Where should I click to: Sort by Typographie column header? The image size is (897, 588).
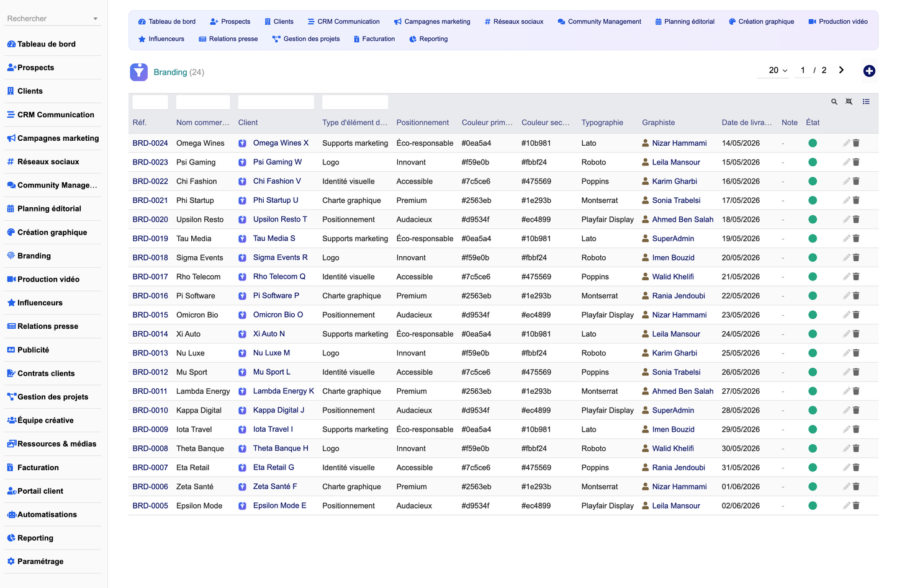pyautogui.click(x=602, y=123)
